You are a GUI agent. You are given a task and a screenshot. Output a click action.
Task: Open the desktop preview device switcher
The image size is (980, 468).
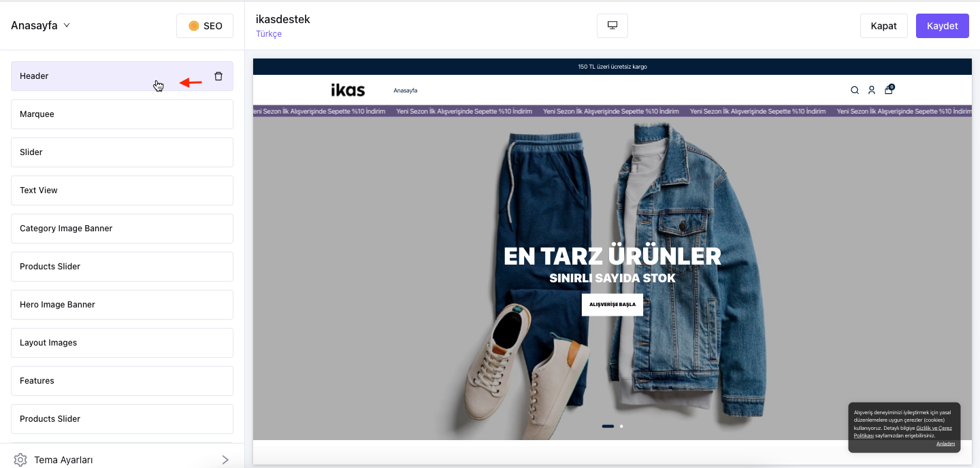(x=612, y=26)
